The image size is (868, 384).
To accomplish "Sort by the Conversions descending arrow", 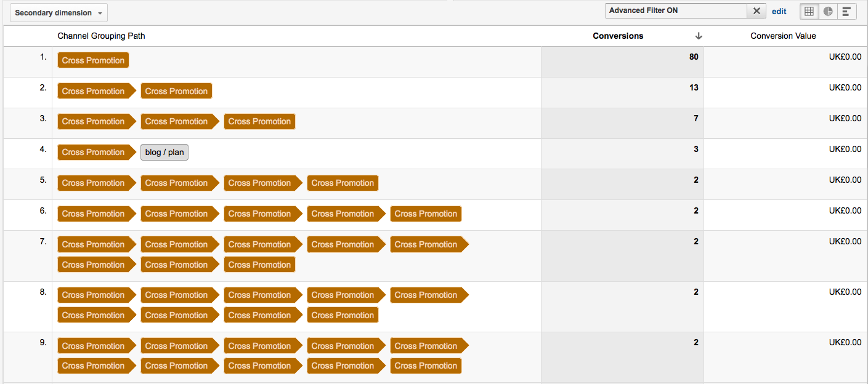I will point(699,36).
